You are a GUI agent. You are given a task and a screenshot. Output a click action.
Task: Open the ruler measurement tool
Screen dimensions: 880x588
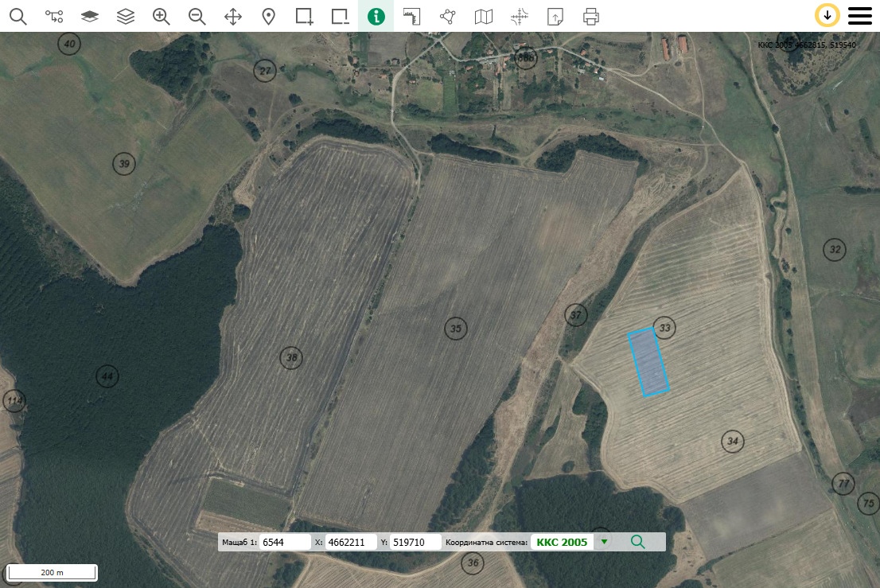point(411,16)
